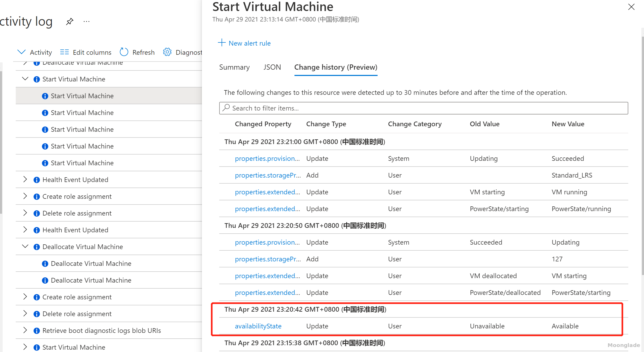Select the highlighted Start Virtual Machine child row
644x352 pixels.
[109, 96]
